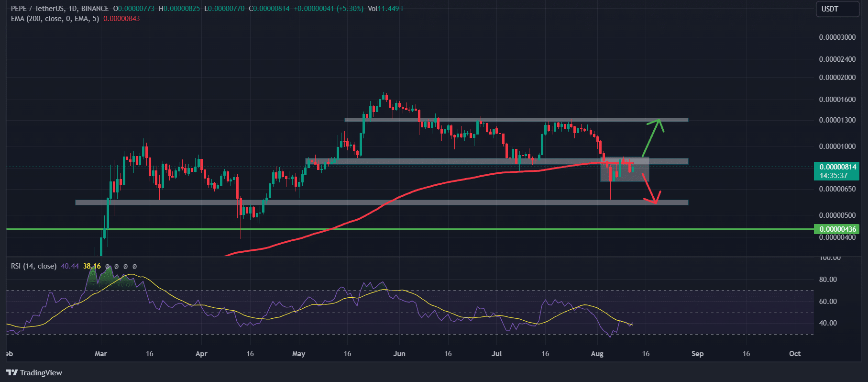868x382 pixels.
Task: Click the RSI moving average value 38.16
Action: (92, 266)
